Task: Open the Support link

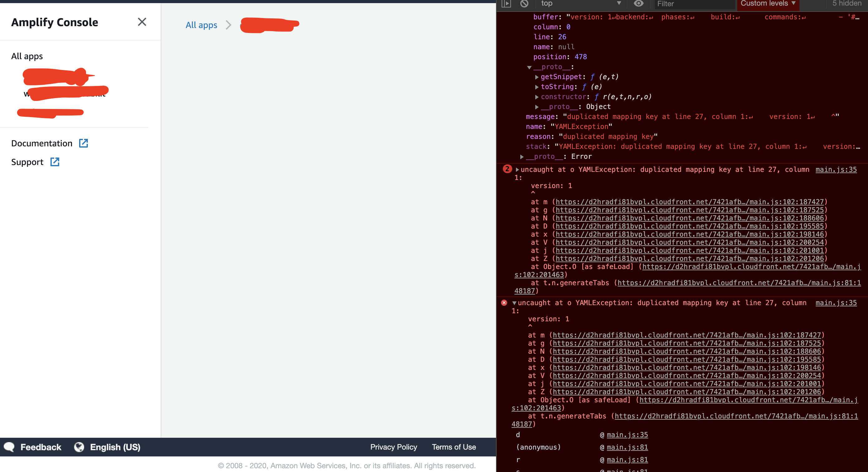Action: point(27,162)
